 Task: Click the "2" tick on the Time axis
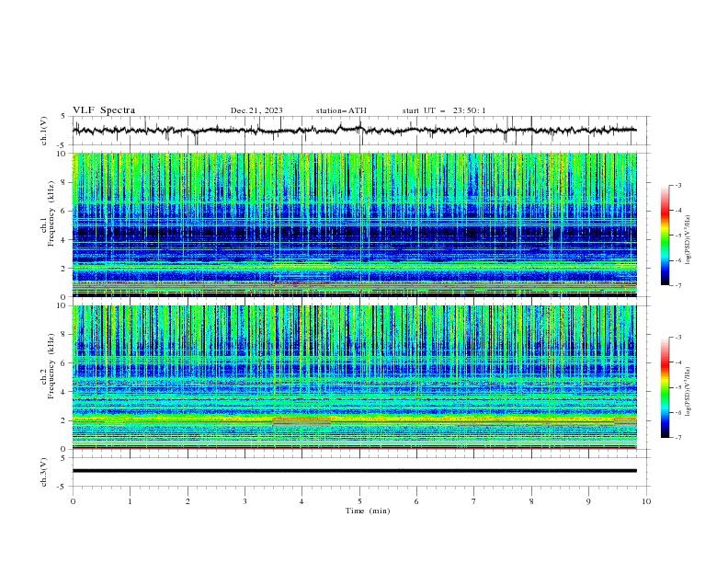pyautogui.click(x=188, y=501)
